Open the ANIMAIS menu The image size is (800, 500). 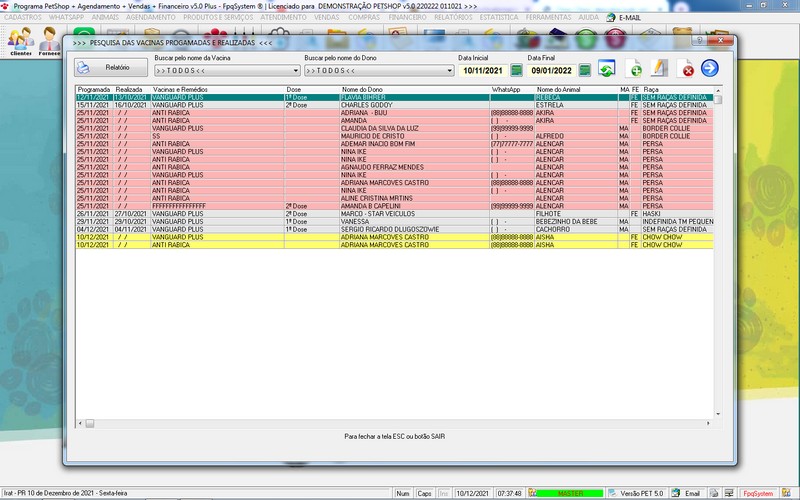105,17
